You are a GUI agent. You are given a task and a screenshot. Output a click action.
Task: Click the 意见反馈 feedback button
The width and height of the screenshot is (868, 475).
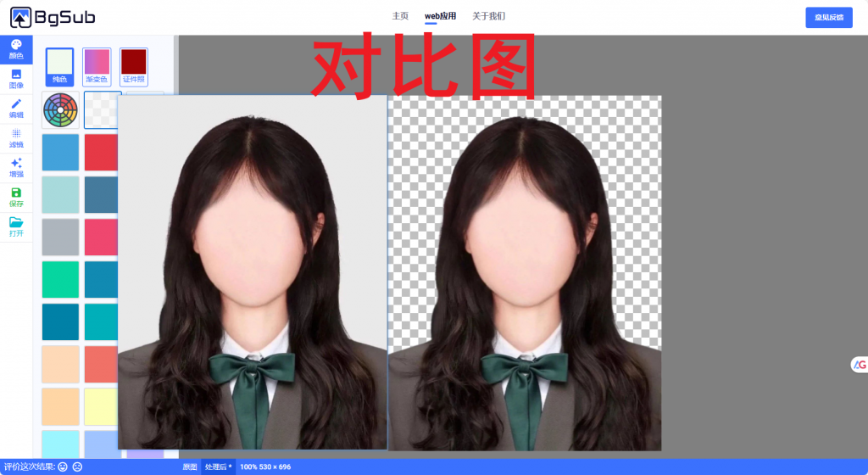coord(829,18)
